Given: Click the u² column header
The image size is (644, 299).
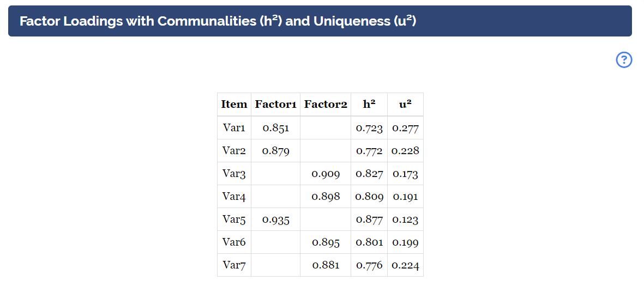Looking at the screenshot, I should tap(405, 105).
